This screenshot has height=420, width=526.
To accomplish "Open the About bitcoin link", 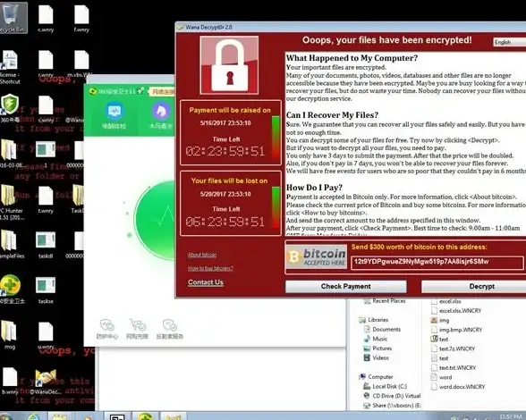I will point(202,255).
